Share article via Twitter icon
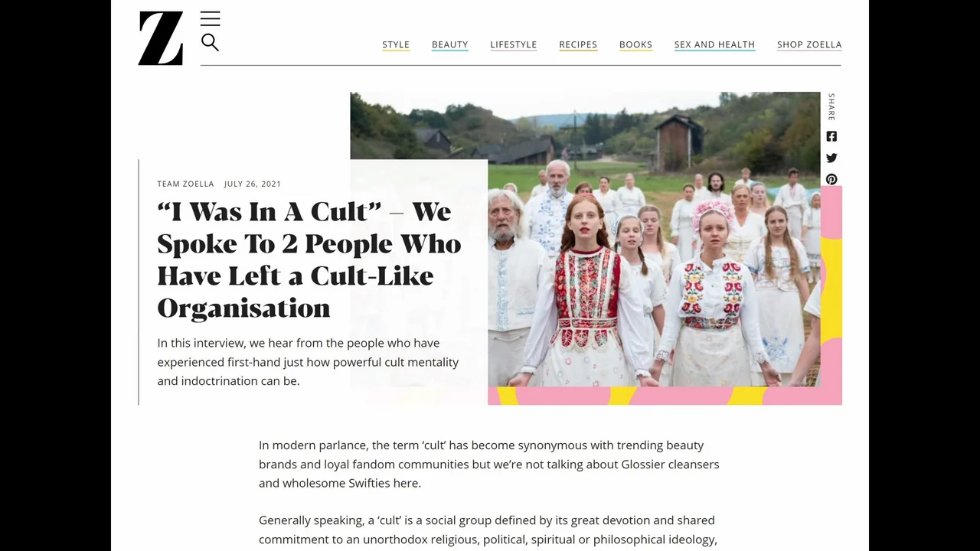The height and width of the screenshot is (551, 980). [831, 158]
